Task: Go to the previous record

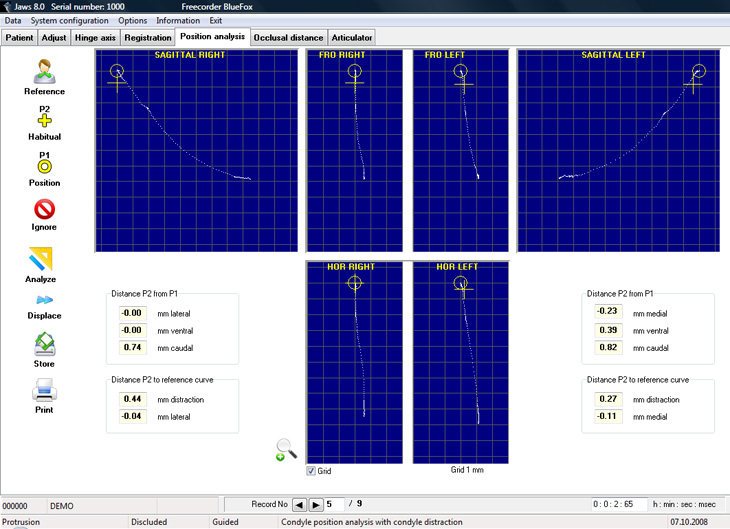Action: click(299, 504)
